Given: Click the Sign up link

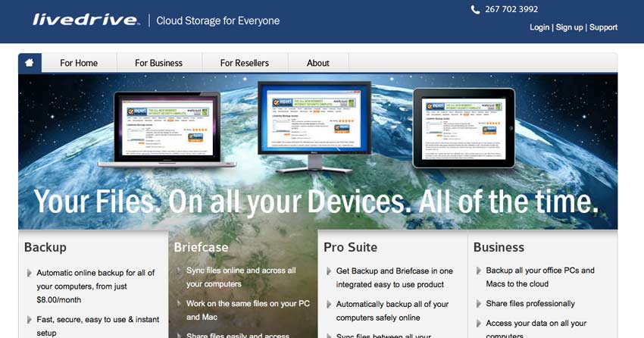Looking at the screenshot, I should tap(569, 27).
